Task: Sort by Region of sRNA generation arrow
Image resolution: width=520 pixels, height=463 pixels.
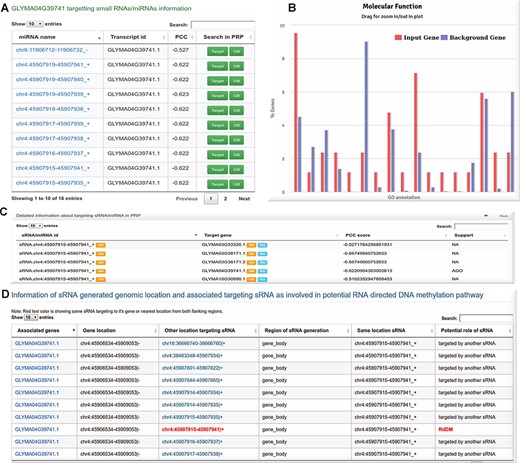Action: 348,331
